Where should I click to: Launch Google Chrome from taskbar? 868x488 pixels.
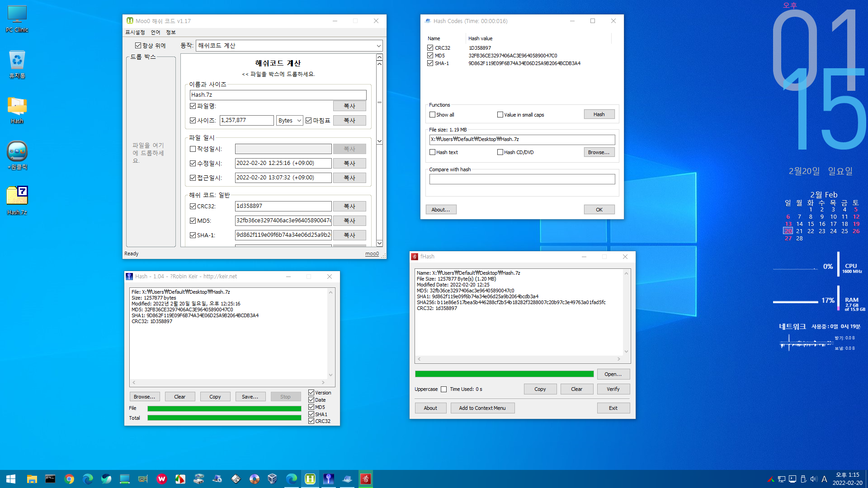[69, 479]
